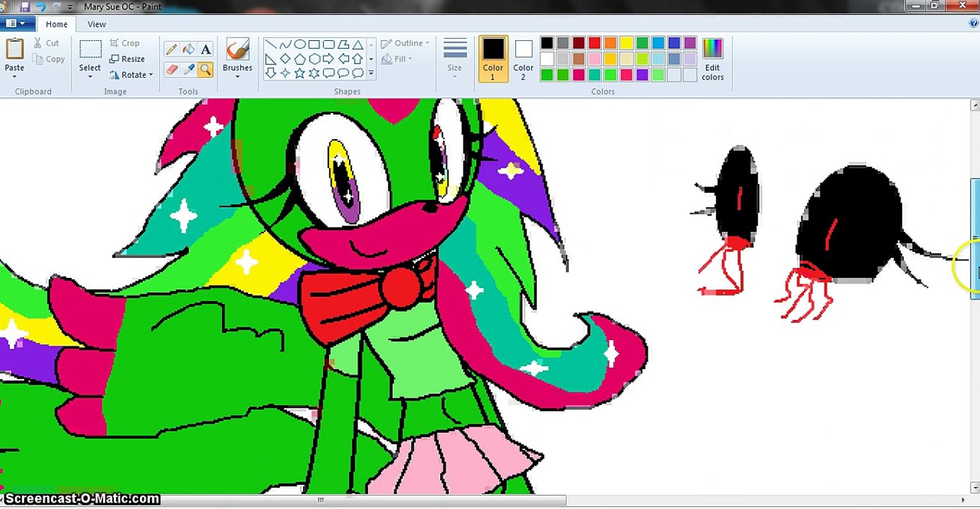Open the Paint application menu button
The width and height of the screenshot is (980, 509).
coord(16,23)
